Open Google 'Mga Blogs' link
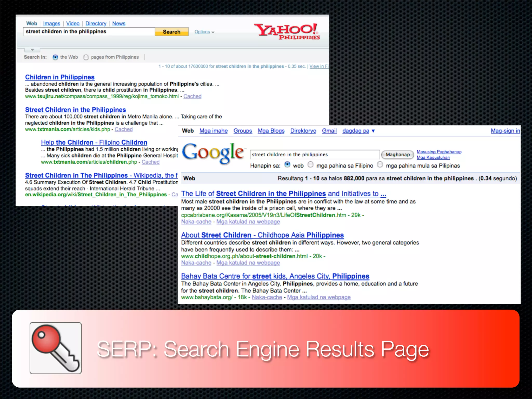The image size is (532, 399). tap(271, 131)
